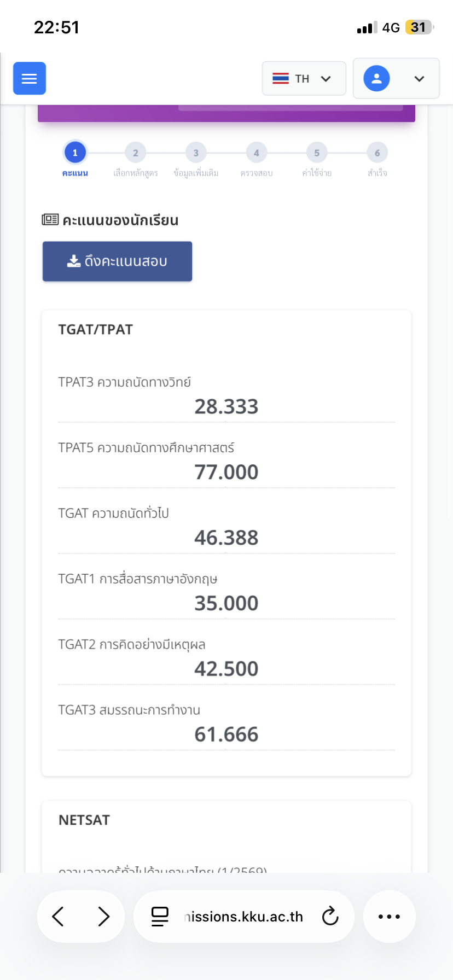The height and width of the screenshot is (980, 453).
Task: Click the Thai flag icon
Action: click(x=281, y=78)
